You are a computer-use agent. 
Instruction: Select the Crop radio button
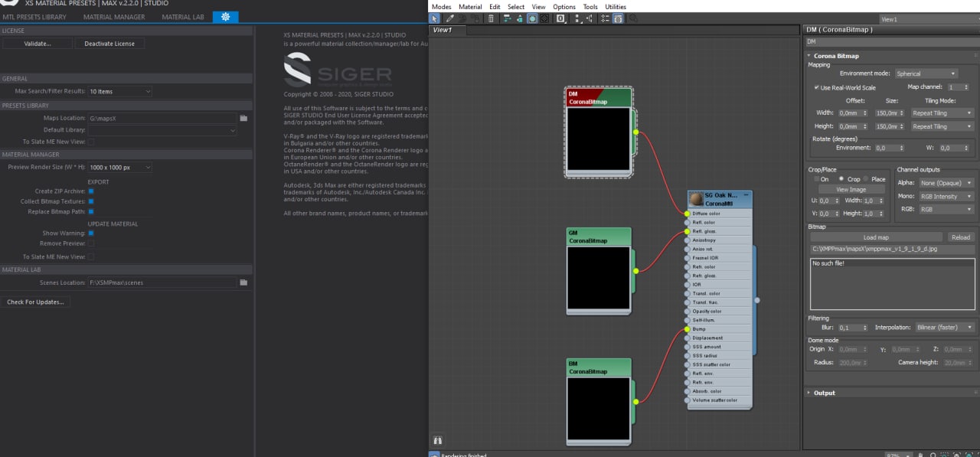coord(841,179)
